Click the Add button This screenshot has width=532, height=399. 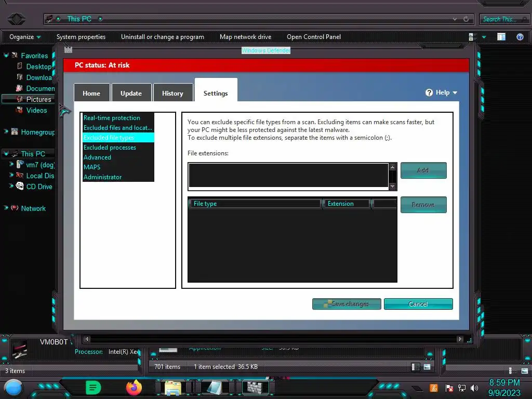point(423,170)
